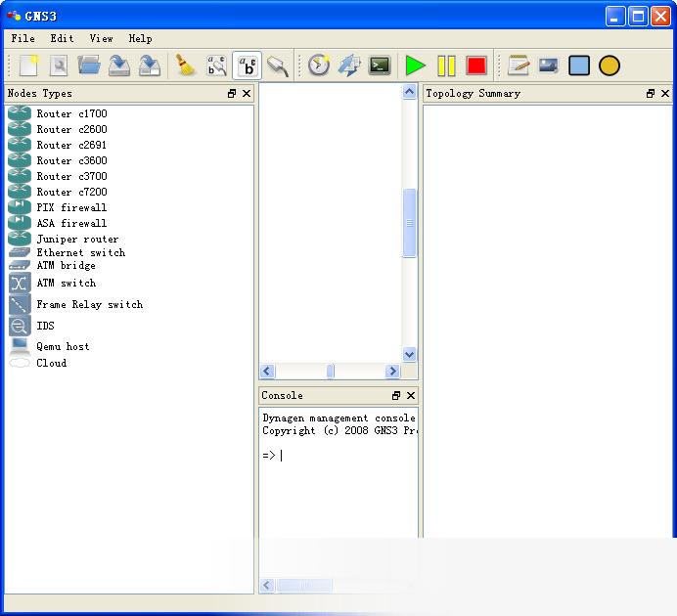The height and width of the screenshot is (616, 677).
Task: Click canvas horizontal scrollbar left arrow
Action: tap(267, 371)
